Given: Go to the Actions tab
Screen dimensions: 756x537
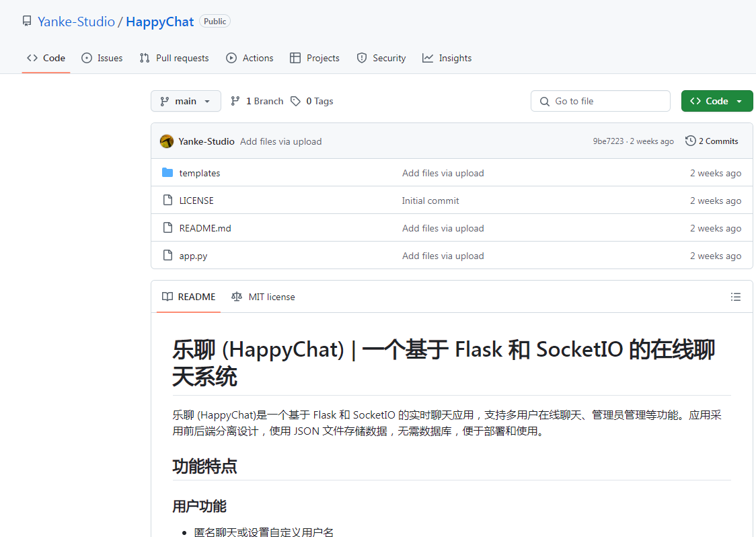Looking at the screenshot, I should (250, 58).
